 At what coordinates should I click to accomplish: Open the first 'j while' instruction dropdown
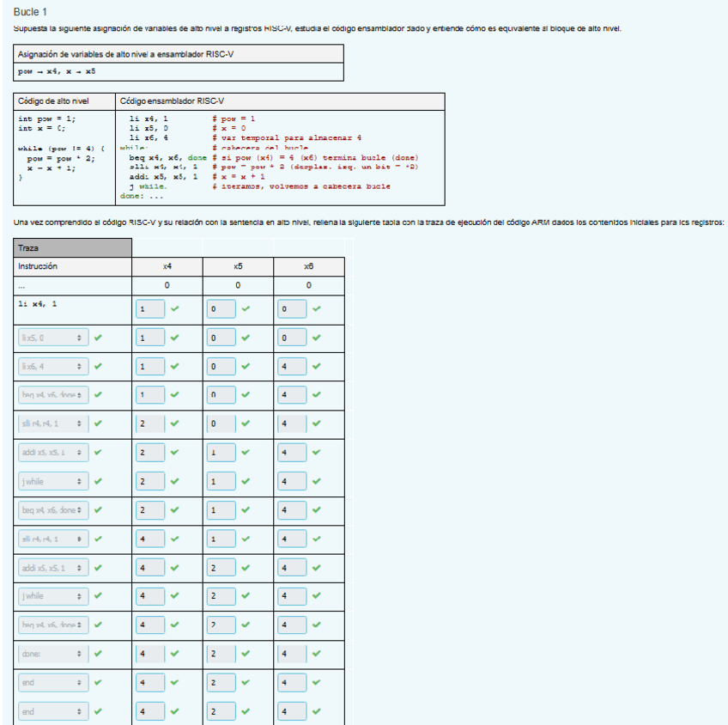tap(52, 482)
